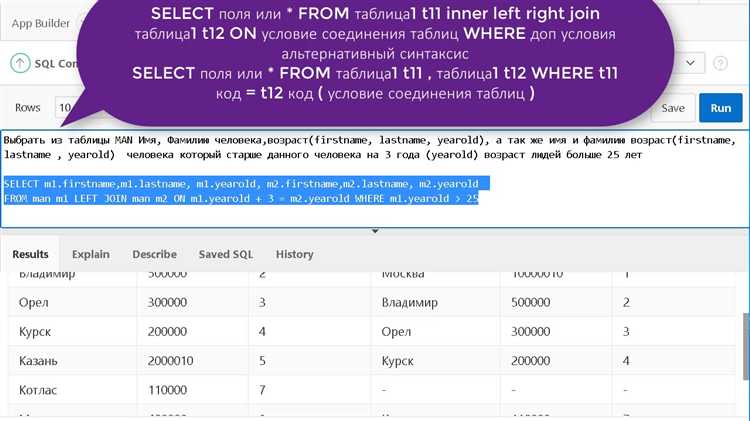Click the editor splitter collapse arrow
The width and height of the screenshot is (750, 421).
375,231
